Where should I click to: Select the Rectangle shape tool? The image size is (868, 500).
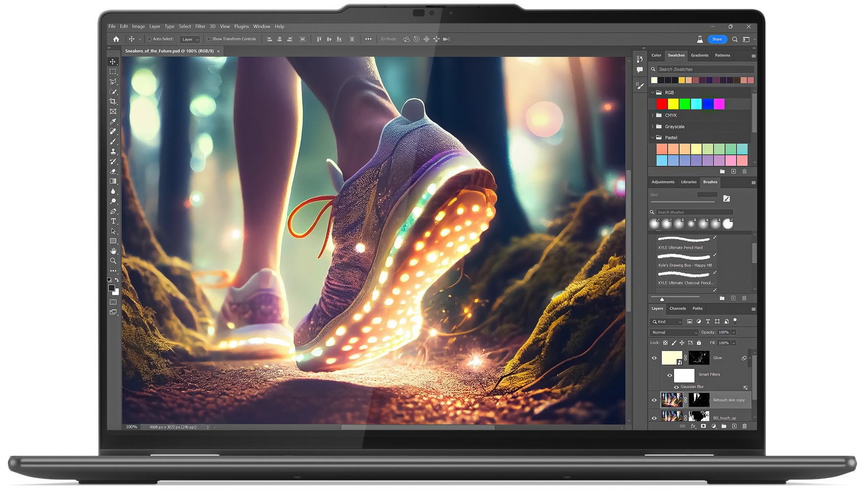click(113, 241)
